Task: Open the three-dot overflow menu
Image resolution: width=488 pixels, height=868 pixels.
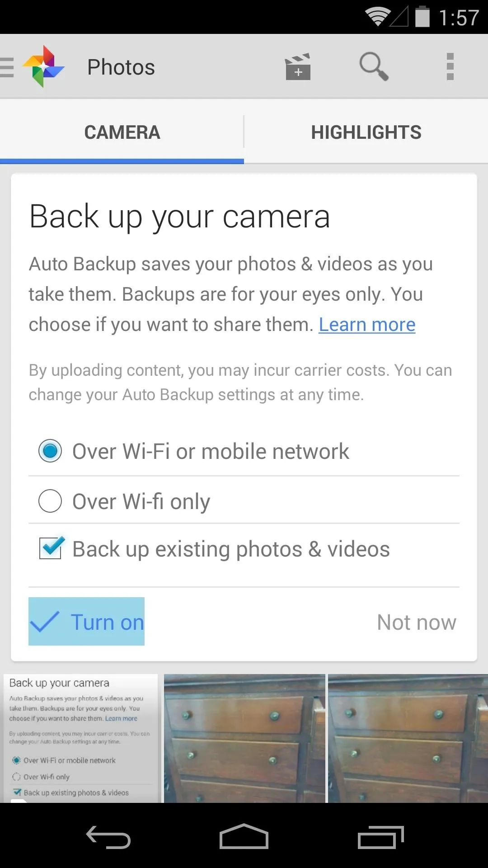Action: (x=450, y=66)
